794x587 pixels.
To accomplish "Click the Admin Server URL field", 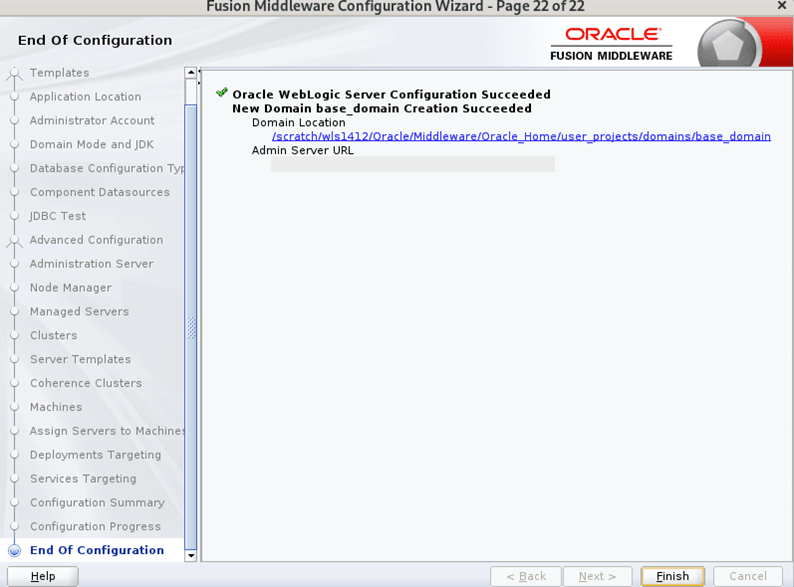I will point(413,164).
